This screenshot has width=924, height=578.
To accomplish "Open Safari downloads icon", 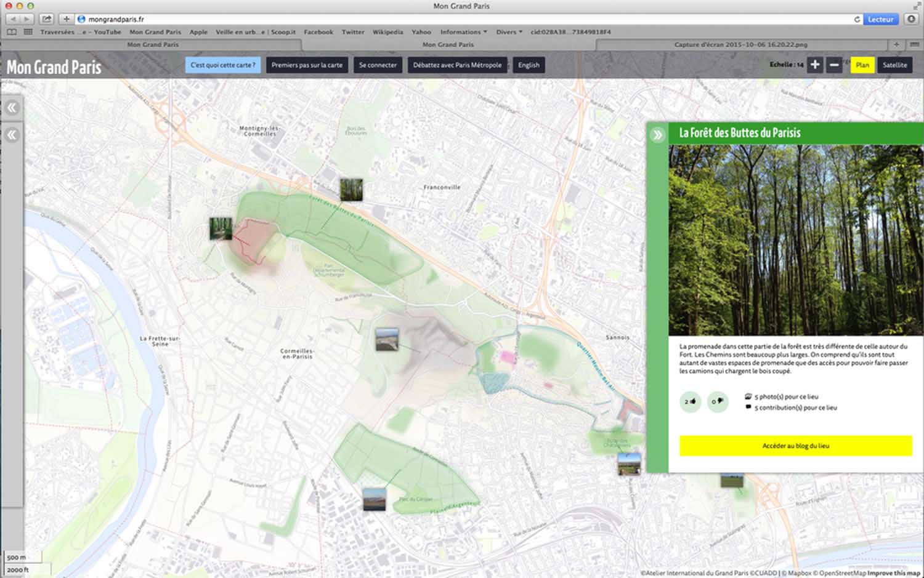I will click(911, 19).
